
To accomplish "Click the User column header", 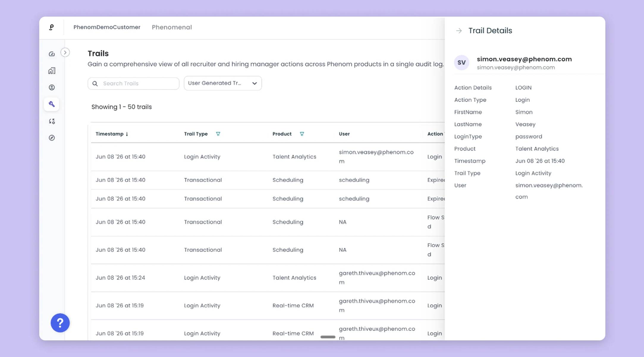I will pyautogui.click(x=344, y=134).
